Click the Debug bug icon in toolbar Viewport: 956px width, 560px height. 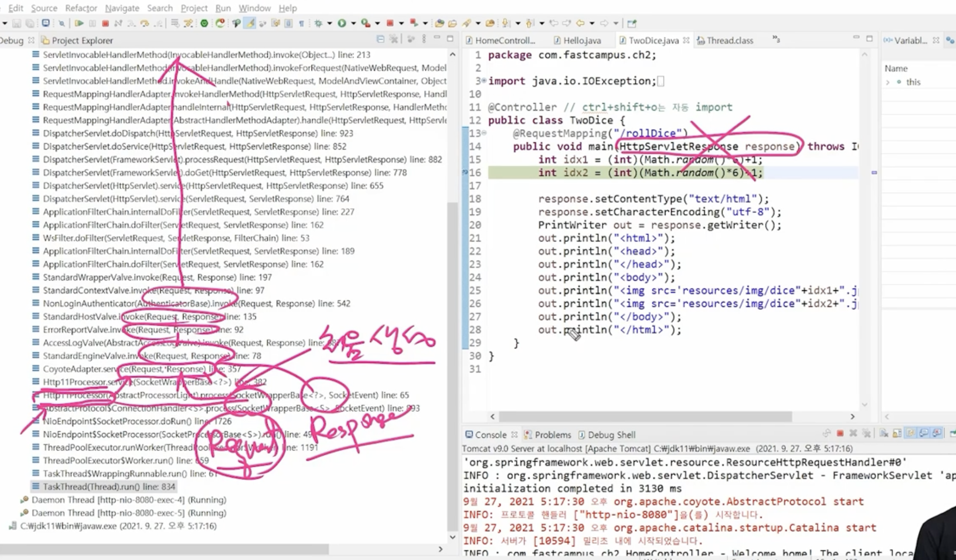(318, 23)
